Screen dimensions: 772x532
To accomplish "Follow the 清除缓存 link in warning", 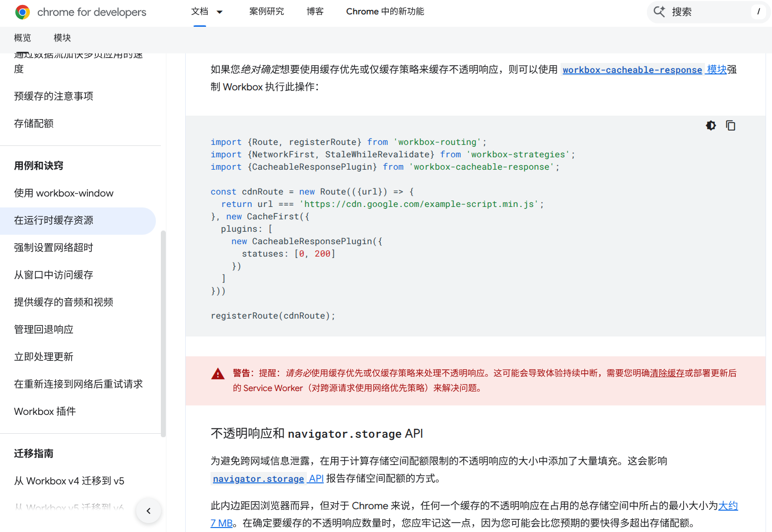I will pos(667,373).
